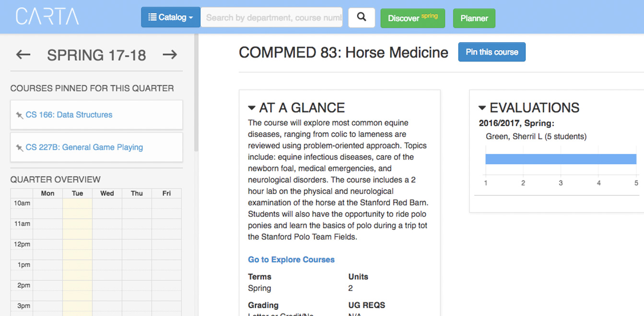Click the CARTA logo

[x=47, y=17]
